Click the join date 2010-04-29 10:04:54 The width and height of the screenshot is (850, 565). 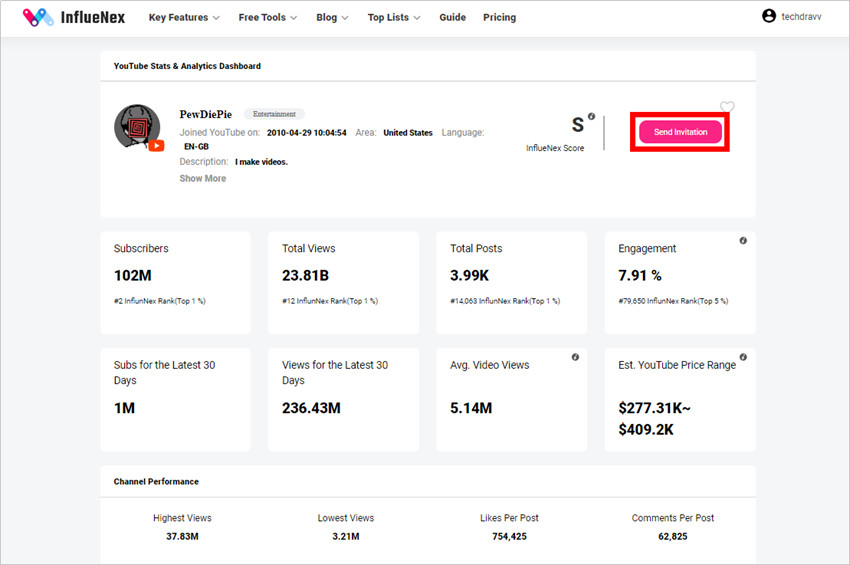coord(306,133)
